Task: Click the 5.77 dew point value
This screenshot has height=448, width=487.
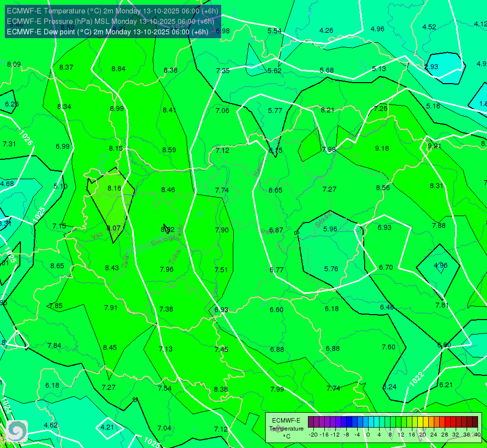Action: tap(275, 111)
